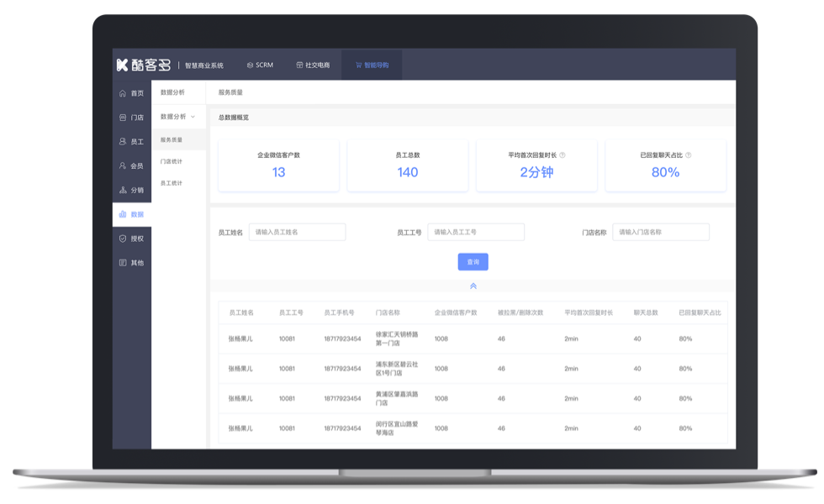This screenshot has width=824, height=504.
Task: Click the 员工姓名 column header
Action: coord(241,312)
